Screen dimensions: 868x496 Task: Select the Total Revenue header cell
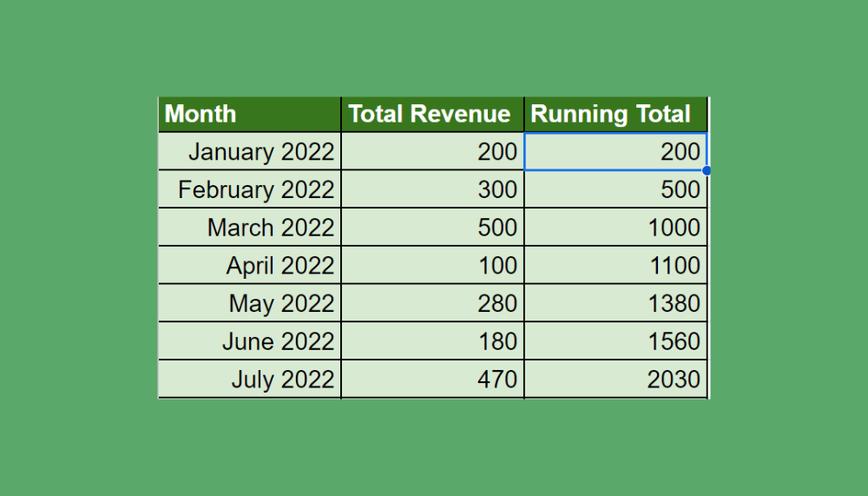(432, 114)
